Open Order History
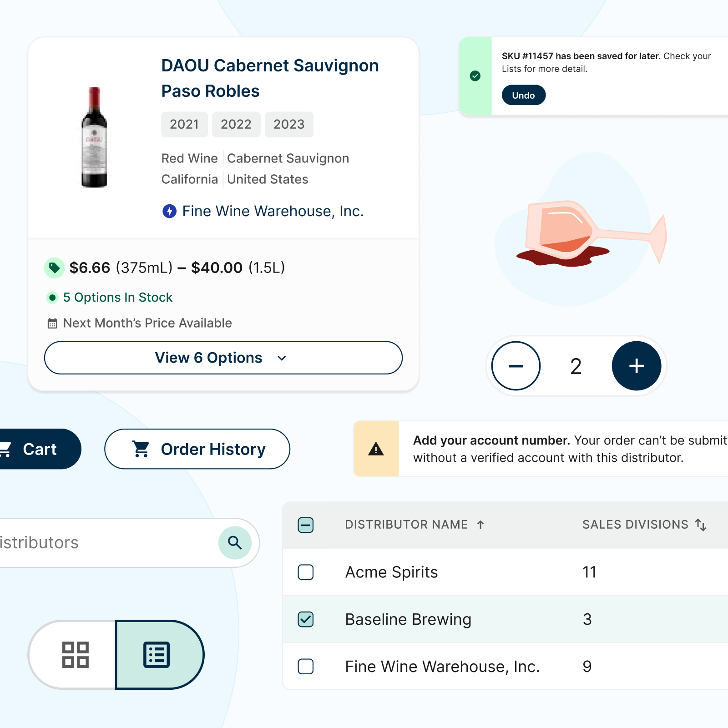 point(197,449)
